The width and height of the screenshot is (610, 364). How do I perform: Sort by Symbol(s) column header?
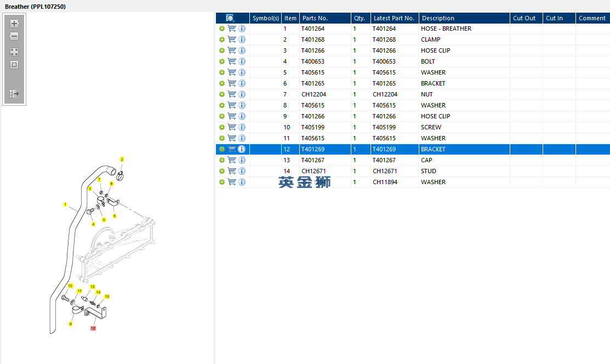coord(265,18)
